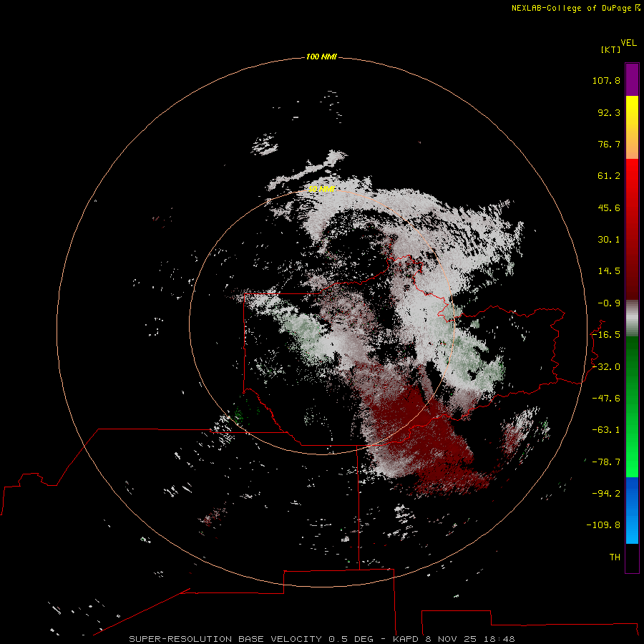Click the 107.8 velocity scale value
644x644 pixels.
point(606,80)
